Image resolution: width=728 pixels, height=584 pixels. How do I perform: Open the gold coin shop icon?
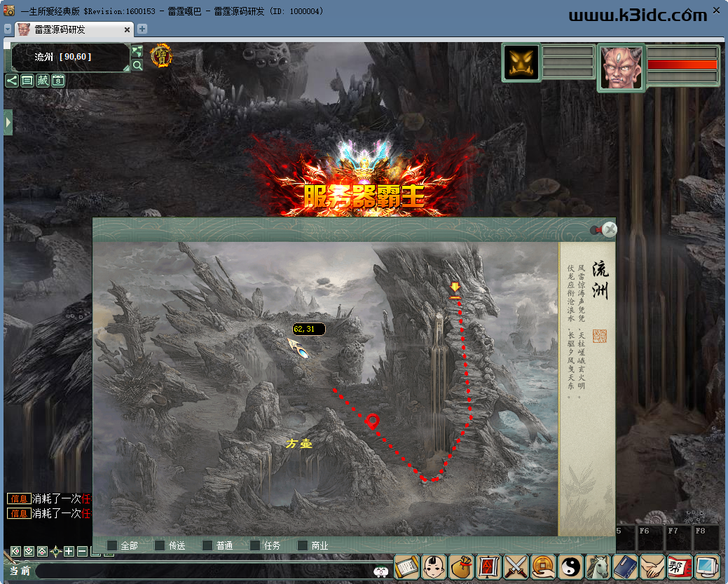coord(544,566)
